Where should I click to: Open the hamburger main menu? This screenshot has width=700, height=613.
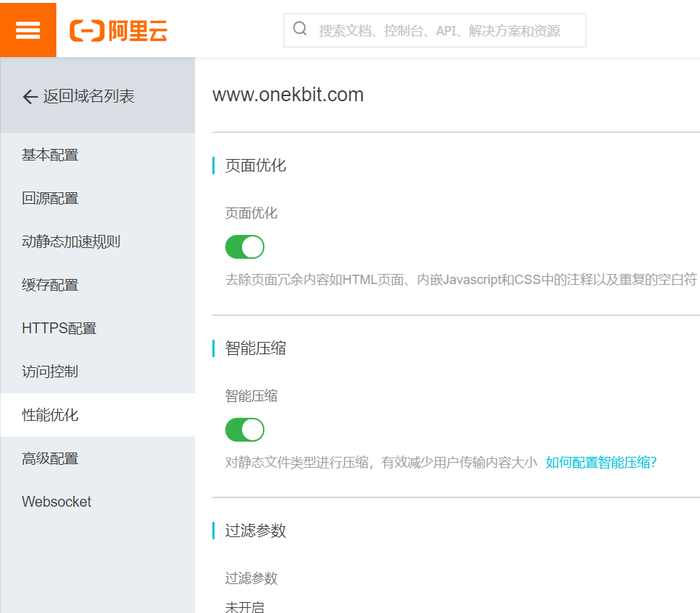(x=28, y=30)
